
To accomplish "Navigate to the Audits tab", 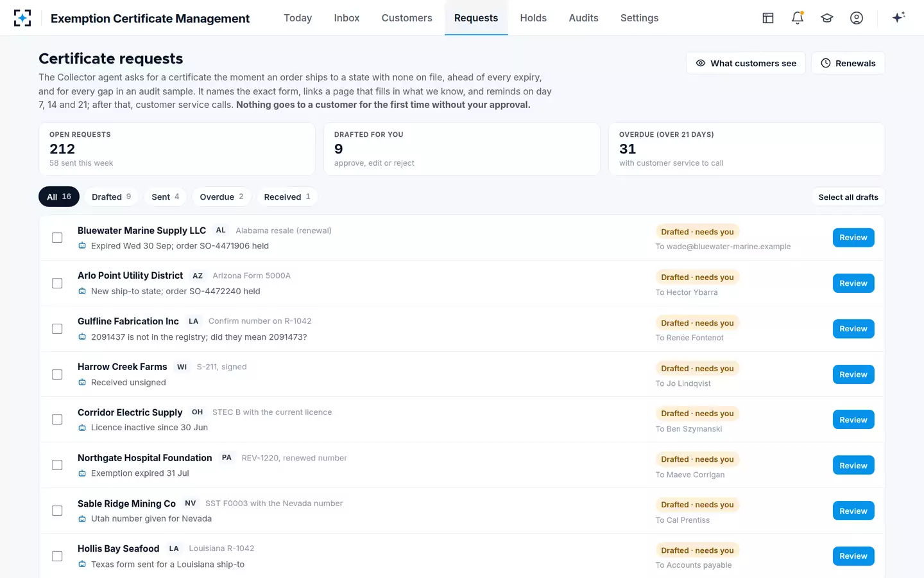I will (583, 18).
